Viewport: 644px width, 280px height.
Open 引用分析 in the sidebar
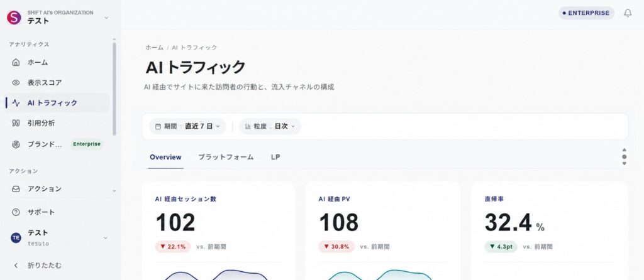pos(57,123)
